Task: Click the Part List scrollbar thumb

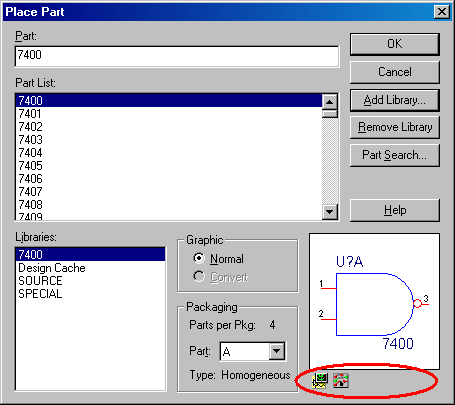Action: coord(330,114)
